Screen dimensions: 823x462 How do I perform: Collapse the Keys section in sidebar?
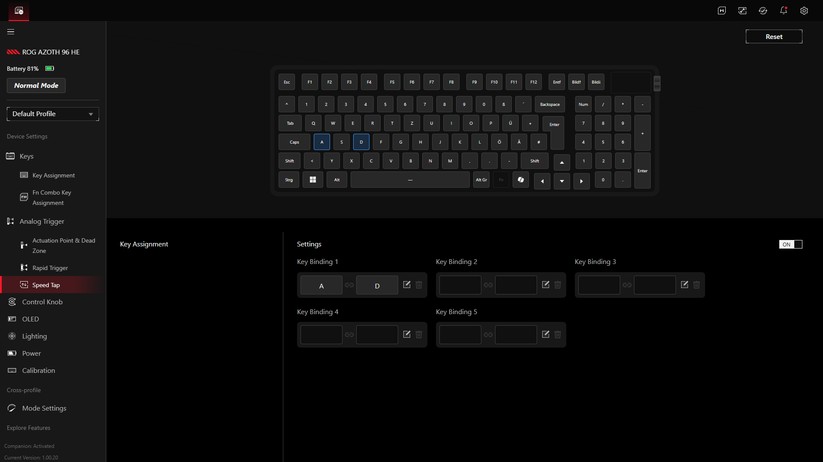click(x=26, y=156)
